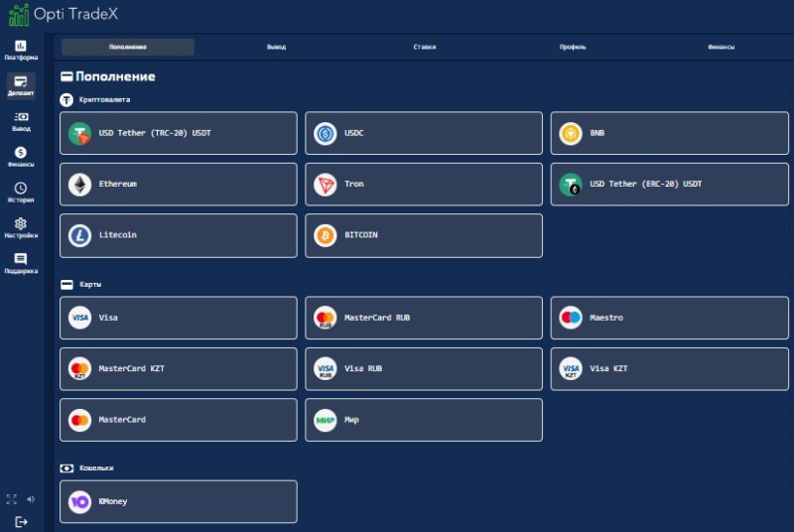794x532 pixels.
Task: Open the Профиль tab
Action: coord(573,47)
